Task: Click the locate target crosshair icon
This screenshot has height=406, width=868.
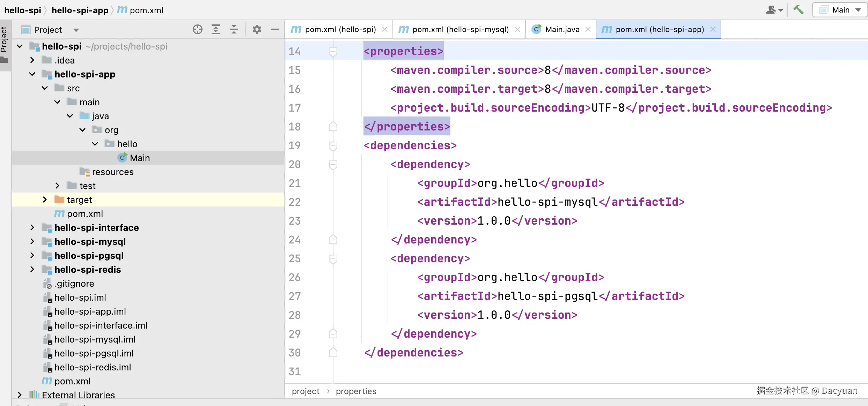Action: 198,30
